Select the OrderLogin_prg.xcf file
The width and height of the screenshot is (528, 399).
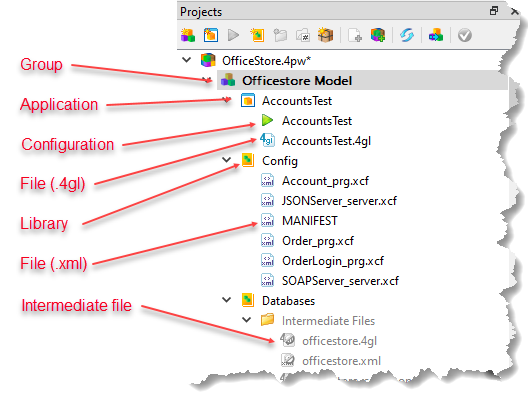(322, 261)
